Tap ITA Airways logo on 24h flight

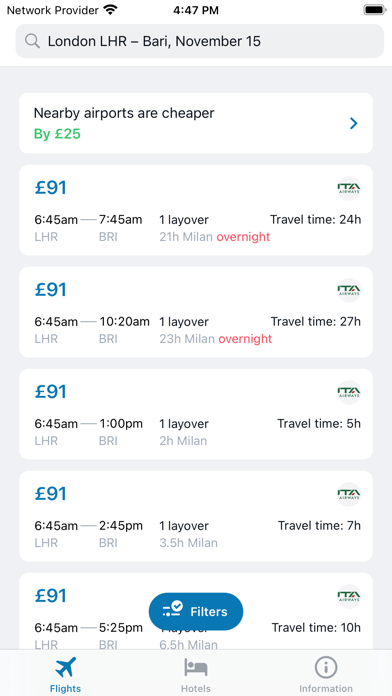coord(348,188)
